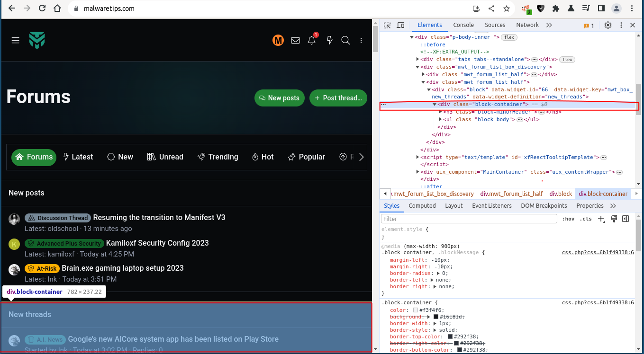Toggle device toolbar in DevTools
Image resolution: width=644 pixels, height=354 pixels.
[x=400, y=25]
